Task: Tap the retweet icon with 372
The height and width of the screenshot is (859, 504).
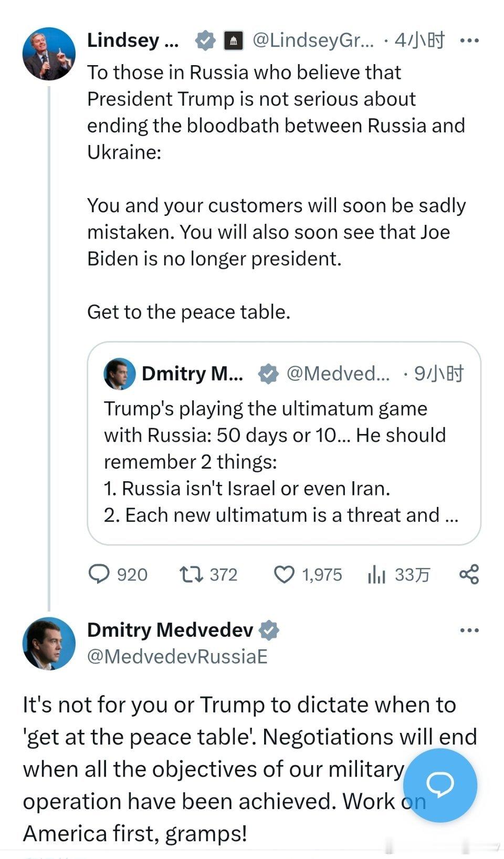Action: tap(191, 574)
